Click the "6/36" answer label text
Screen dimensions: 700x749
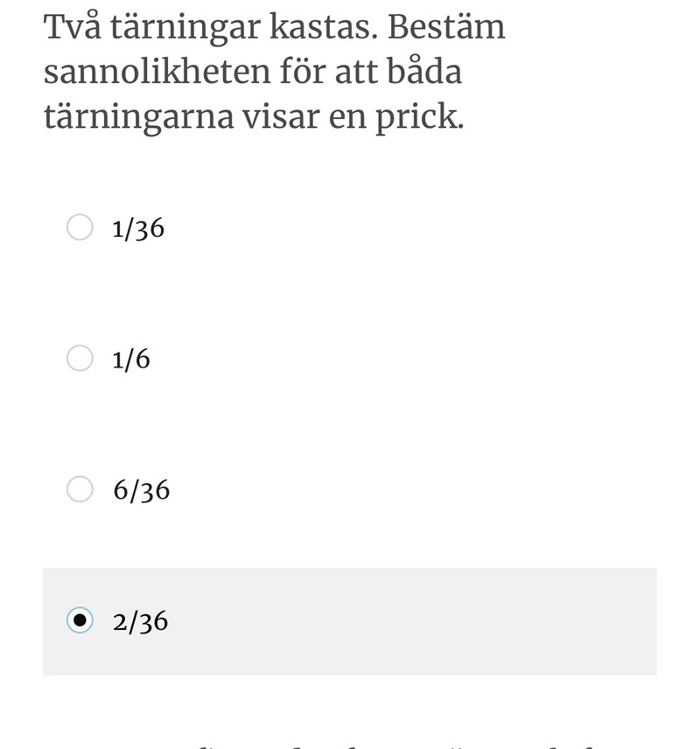141,491
